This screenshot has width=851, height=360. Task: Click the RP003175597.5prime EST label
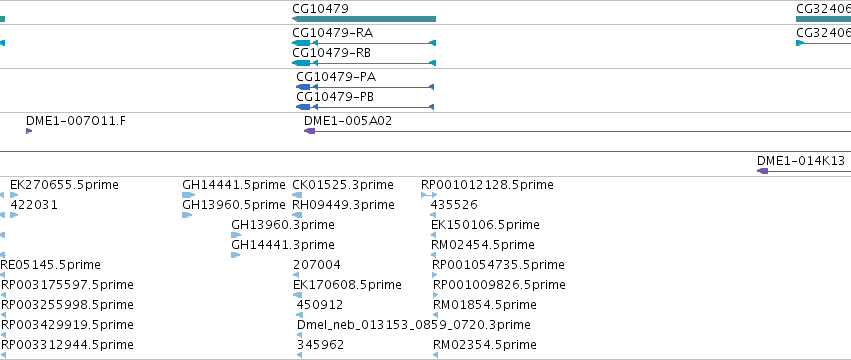pos(67,285)
